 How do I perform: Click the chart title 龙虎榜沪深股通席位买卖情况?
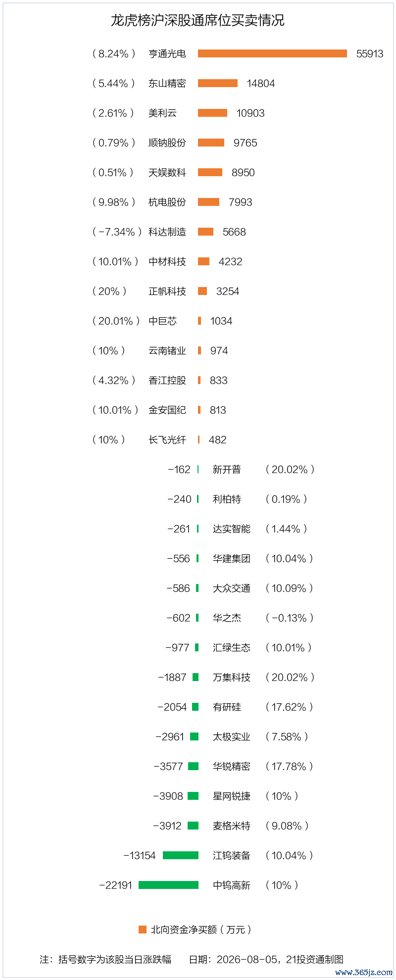point(198,20)
